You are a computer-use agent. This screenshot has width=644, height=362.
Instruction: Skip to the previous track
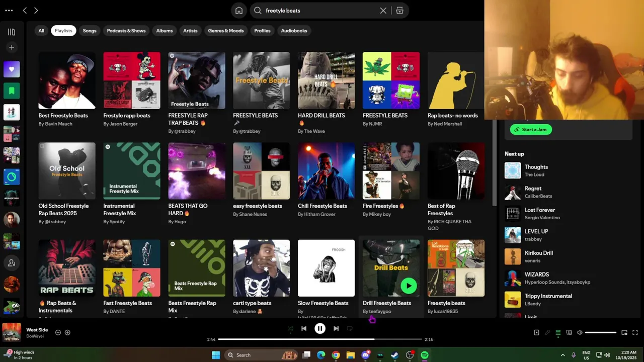(304, 329)
